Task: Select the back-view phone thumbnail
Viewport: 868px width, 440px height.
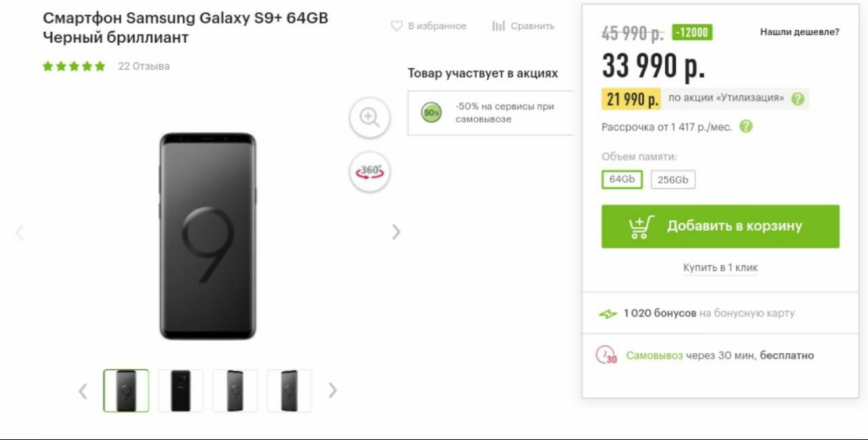Action: click(180, 391)
